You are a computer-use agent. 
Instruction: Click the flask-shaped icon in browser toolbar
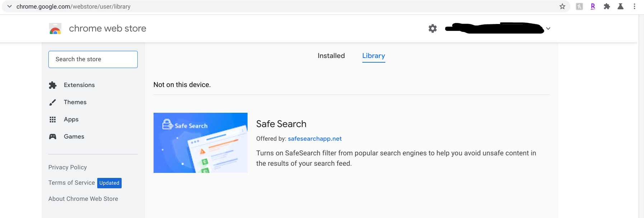tap(620, 6)
